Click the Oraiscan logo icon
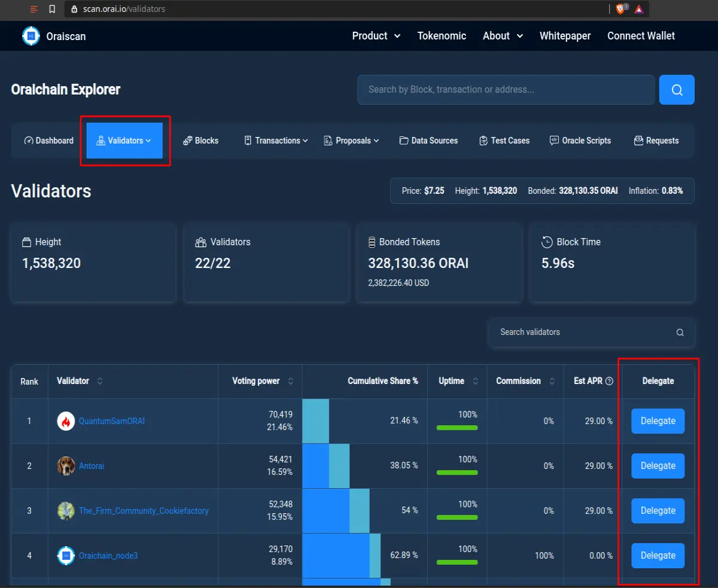 point(31,36)
